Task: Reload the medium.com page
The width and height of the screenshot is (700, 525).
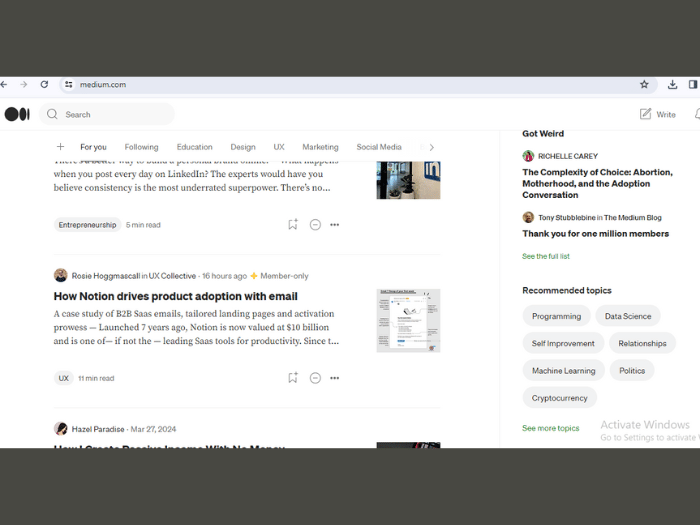Action: tap(44, 84)
